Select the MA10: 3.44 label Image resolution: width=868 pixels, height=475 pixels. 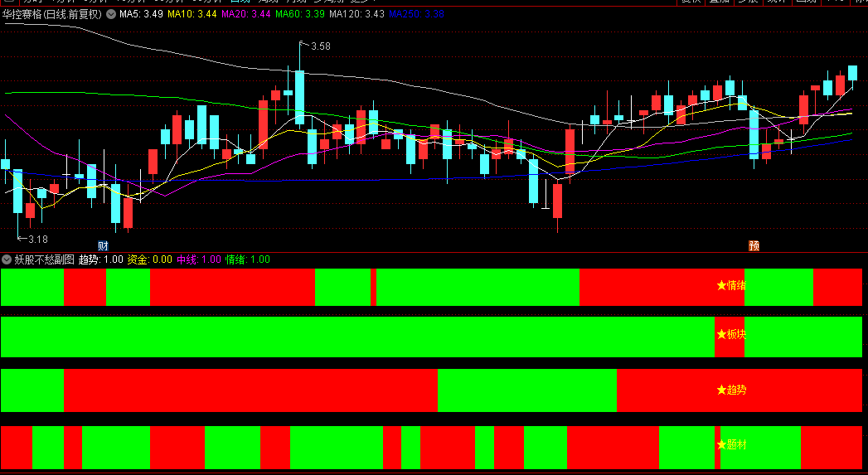pos(192,14)
